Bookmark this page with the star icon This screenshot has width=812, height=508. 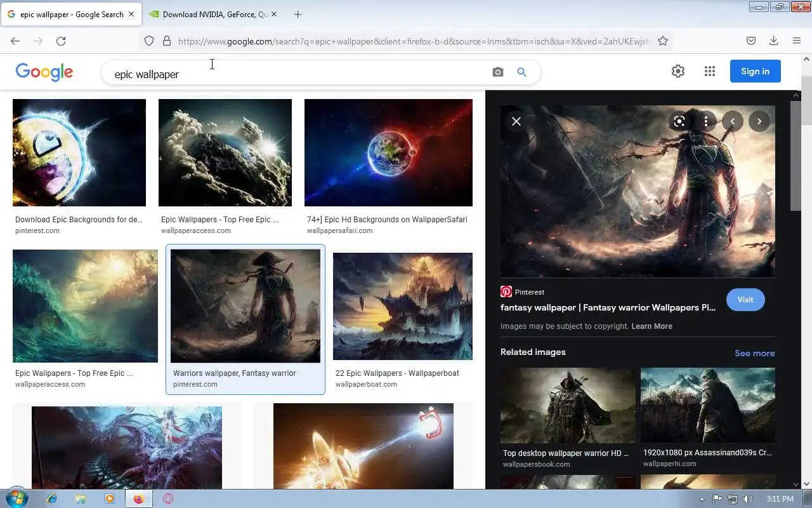[x=663, y=41]
